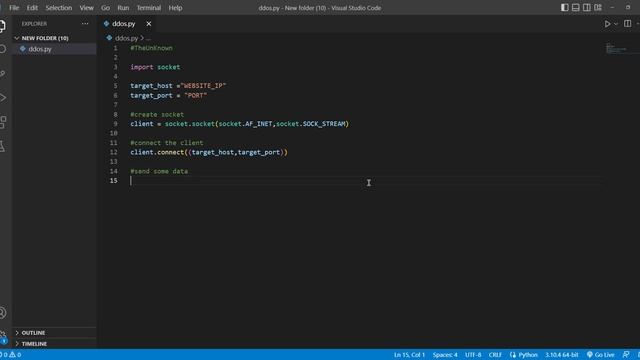This screenshot has height=360, width=640.
Task: Open errors and warnings in status bar
Action: [11, 355]
